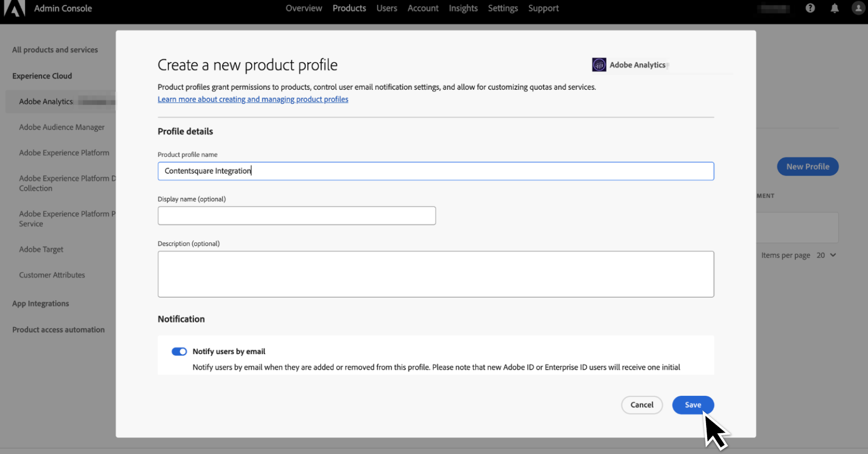Click the New Profile button

[x=808, y=167]
